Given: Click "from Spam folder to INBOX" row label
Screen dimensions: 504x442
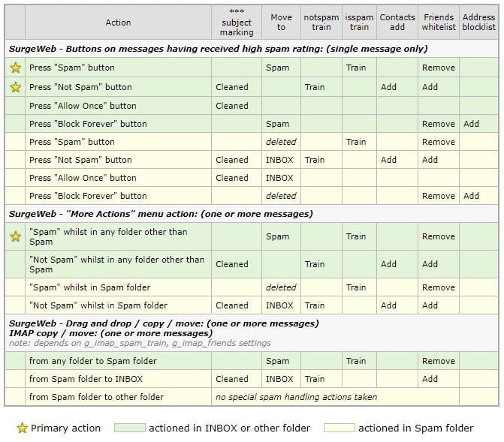Looking at the screenshot, I should pyautogui.click(x=86, y=379).
